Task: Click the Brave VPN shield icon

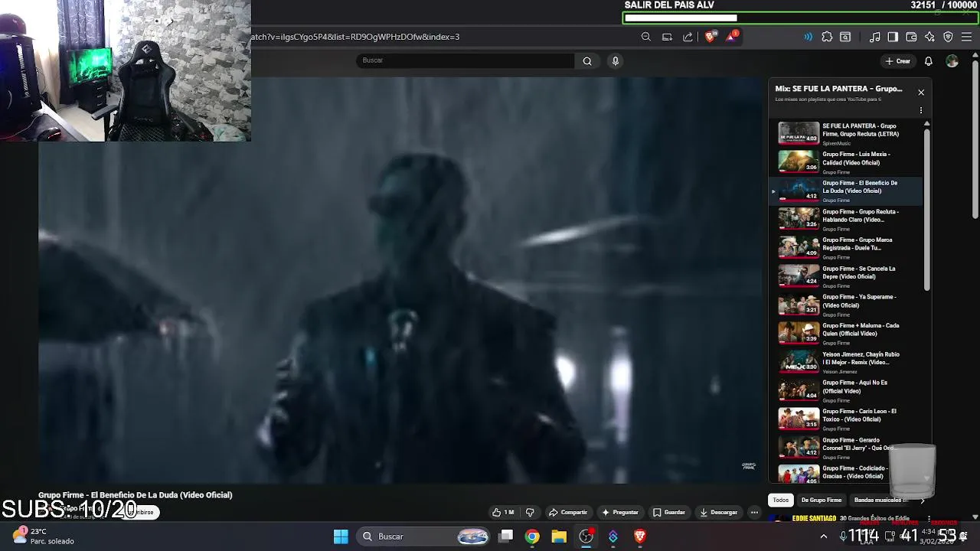Action: pos(948,37)
